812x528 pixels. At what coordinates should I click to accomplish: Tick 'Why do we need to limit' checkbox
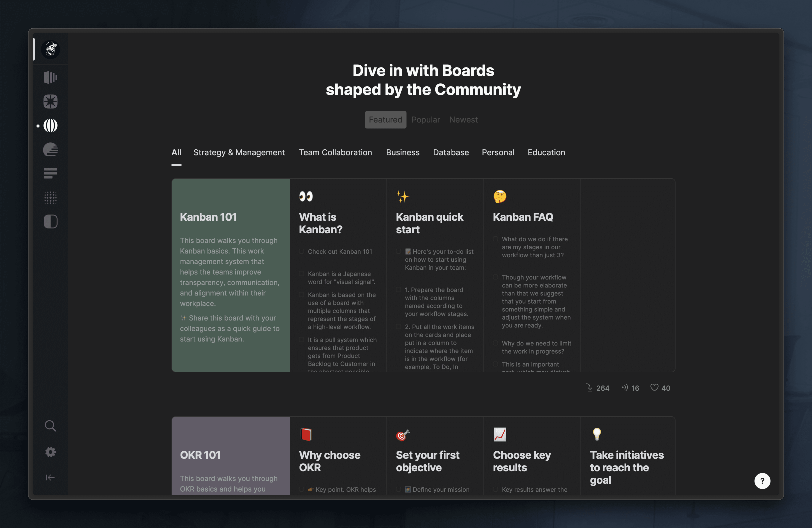(x=495, y=343)
